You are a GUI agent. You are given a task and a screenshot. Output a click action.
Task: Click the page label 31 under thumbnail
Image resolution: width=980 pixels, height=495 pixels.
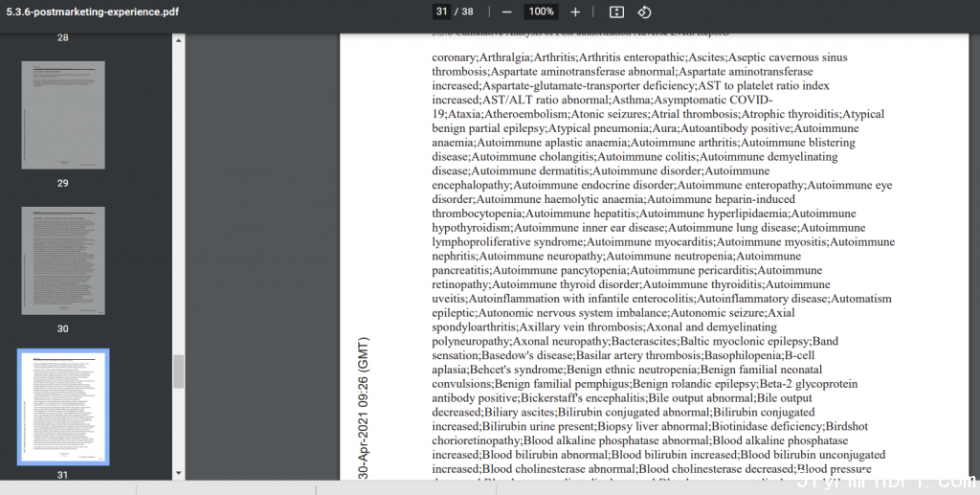63,475
